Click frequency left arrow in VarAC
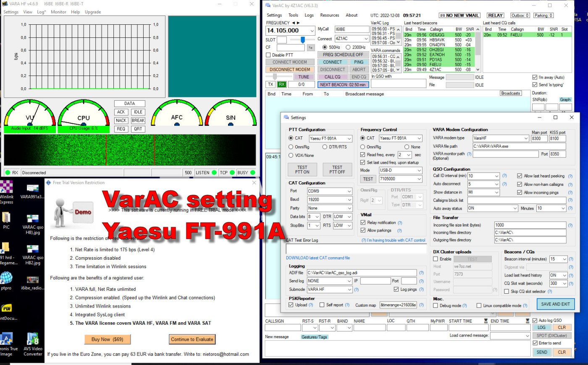 (293, 23)
